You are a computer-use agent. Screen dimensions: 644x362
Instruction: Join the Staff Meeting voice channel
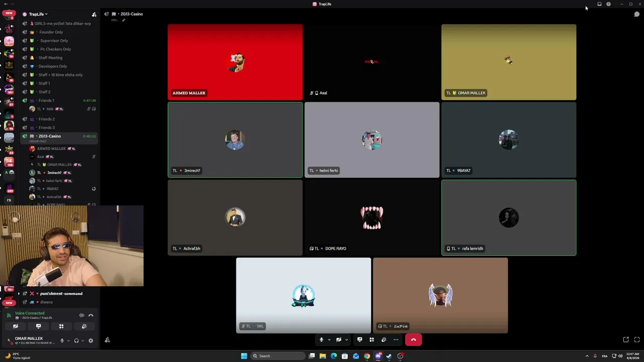(x=50, y=58)
